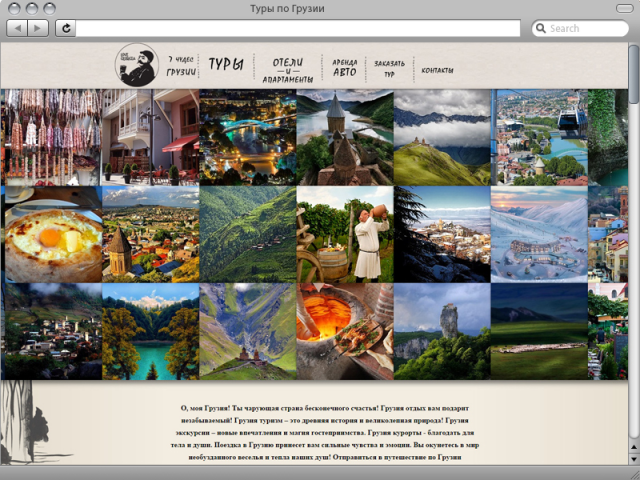View the snowy hillside town photo

pyautogui.click(x=442, y=234)
